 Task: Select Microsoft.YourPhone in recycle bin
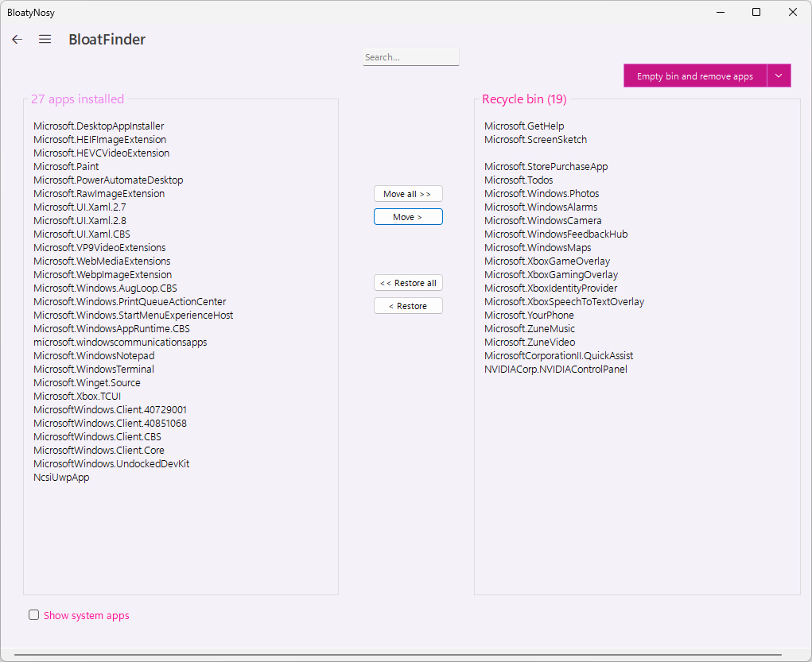529,315
